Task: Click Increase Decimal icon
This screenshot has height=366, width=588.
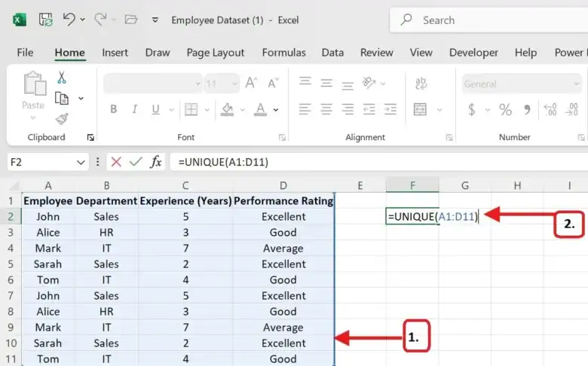Action: [550, 109]
